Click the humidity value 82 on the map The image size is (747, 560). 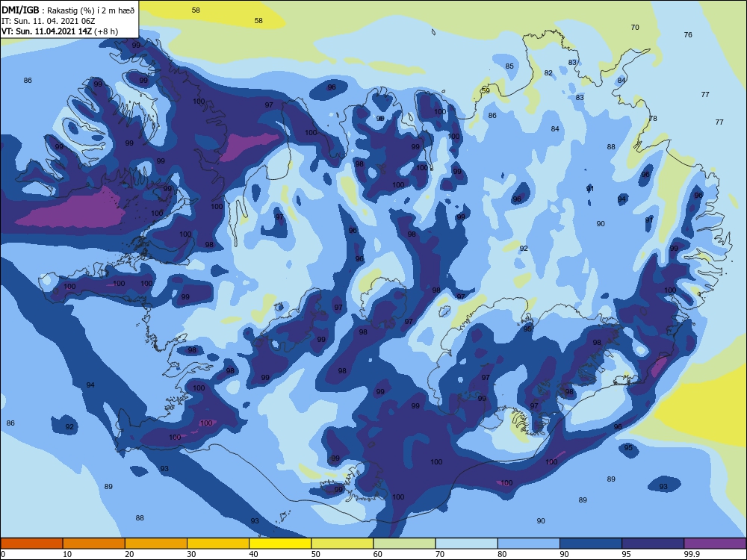pyautogui.click(x=548, y=73)
